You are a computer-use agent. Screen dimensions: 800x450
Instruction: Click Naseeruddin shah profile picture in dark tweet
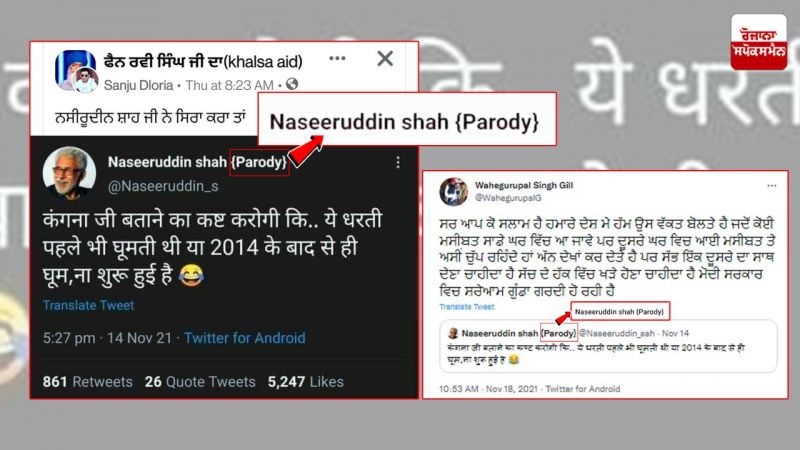click(x=69, y=172)
